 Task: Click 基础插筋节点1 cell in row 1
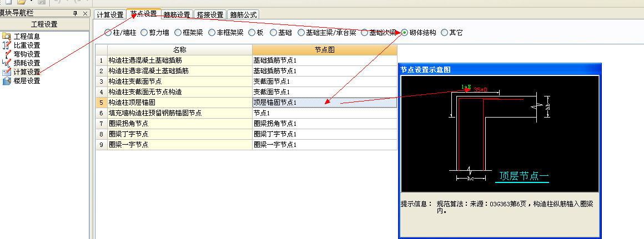click(325, 60)
